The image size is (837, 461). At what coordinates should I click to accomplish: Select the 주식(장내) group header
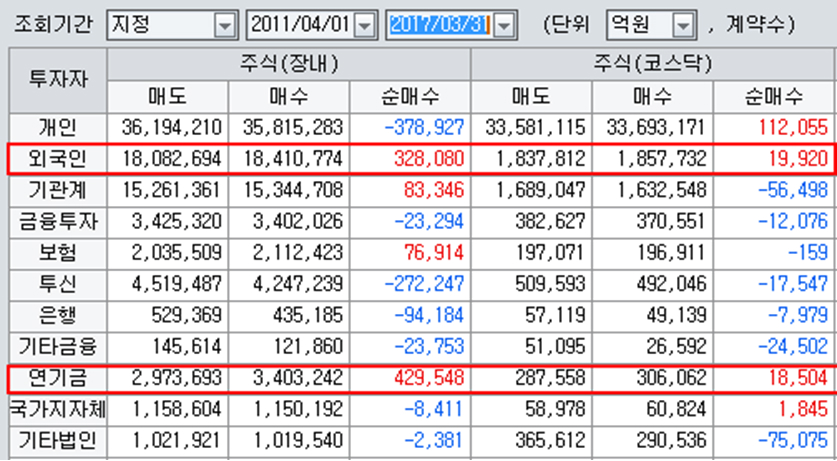[288, 63]
